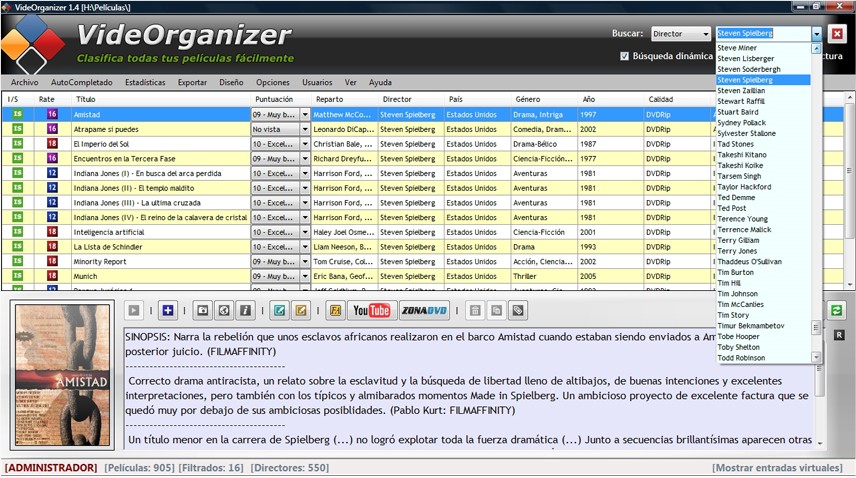Select Sydney Pollack in director list
The width and height of the screenshot is (856, 478).
[x=763, y=123]
